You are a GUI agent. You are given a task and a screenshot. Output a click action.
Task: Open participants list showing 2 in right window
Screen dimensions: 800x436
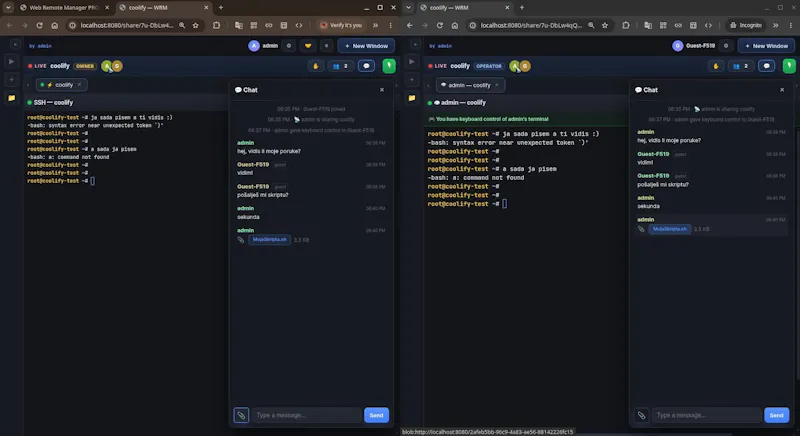pyautogui.click(x=740, y=66)
